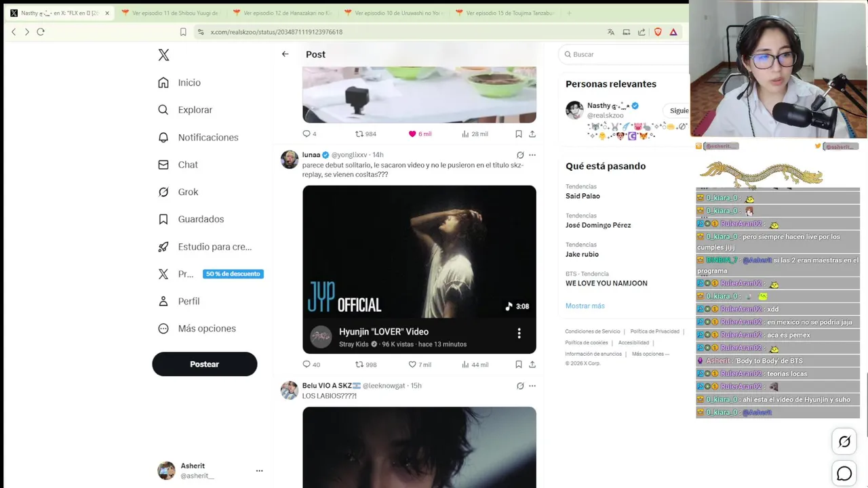Open Grok in the sidebar
The image size is (868, 488).
click(178, 192)
